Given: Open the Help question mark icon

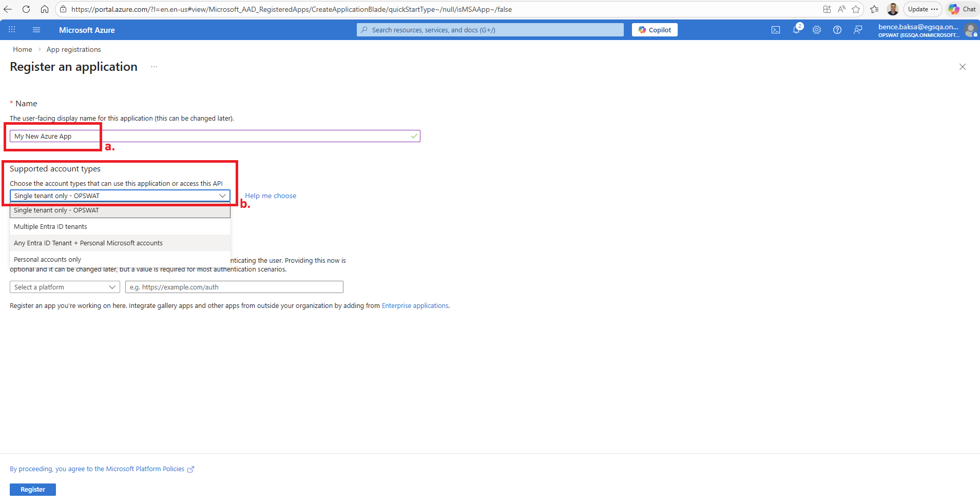Looking at the screenshot, I should pyautogui.click(x=837, y=30).
